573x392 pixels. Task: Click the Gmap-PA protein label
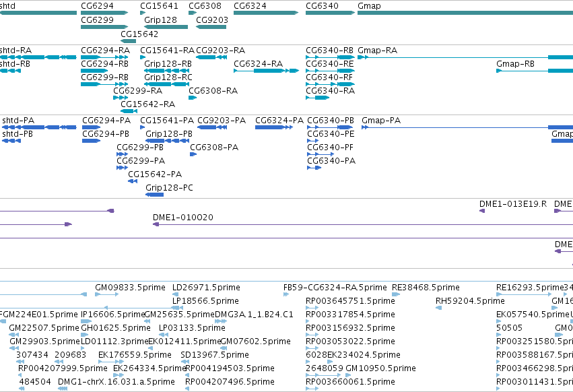[381, 121]
